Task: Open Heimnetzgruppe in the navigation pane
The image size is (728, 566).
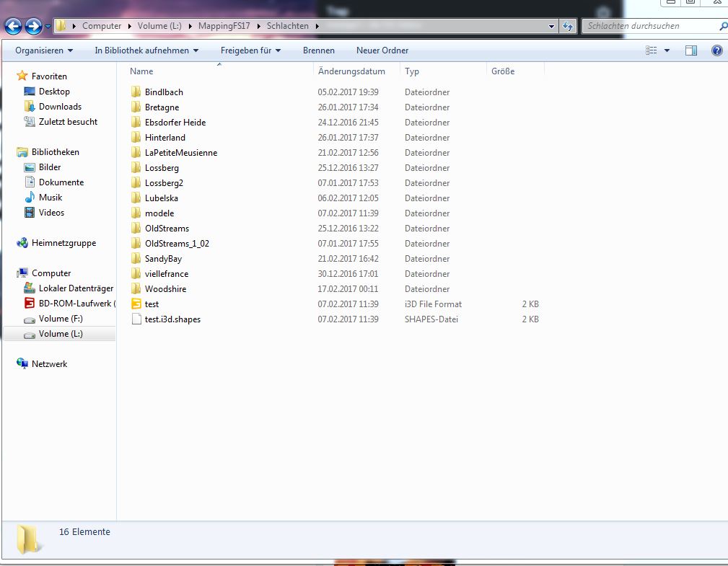Action: [63, 243]
